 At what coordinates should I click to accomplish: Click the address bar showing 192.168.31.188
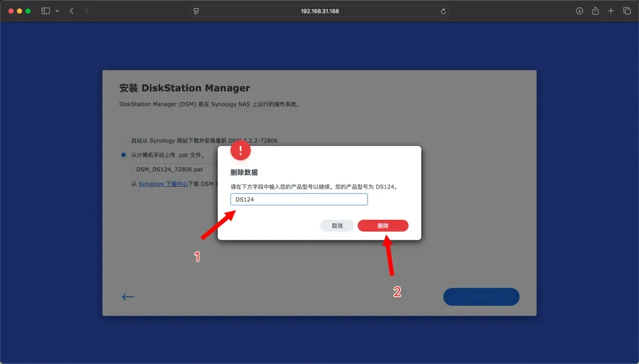(x=319, y=11)
